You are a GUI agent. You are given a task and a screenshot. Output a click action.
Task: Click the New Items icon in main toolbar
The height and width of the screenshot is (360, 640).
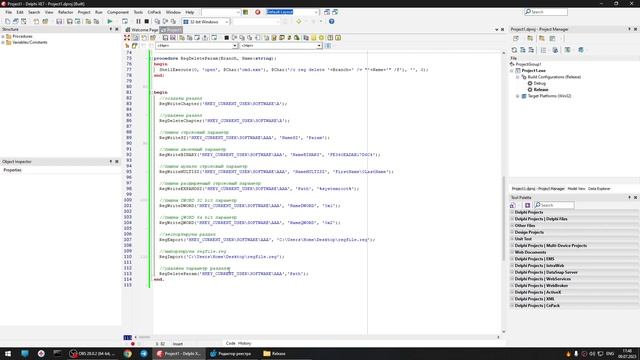pos(8,21)
